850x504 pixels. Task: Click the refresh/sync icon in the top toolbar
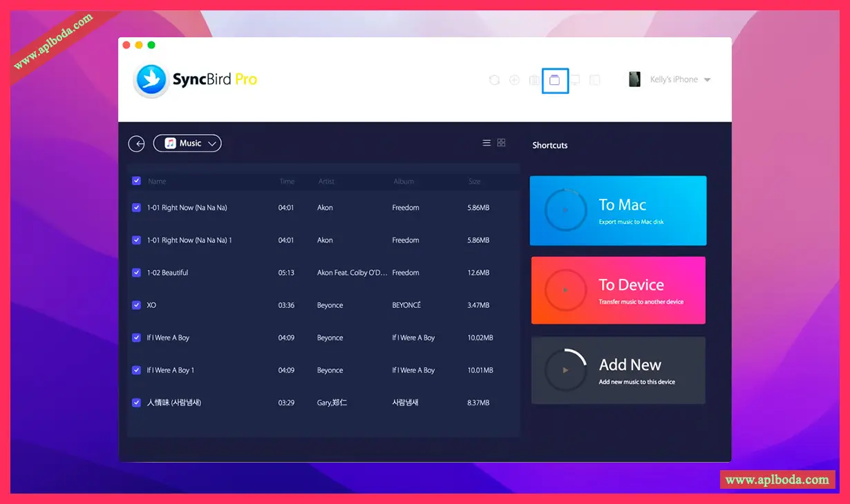pos(494,80)
